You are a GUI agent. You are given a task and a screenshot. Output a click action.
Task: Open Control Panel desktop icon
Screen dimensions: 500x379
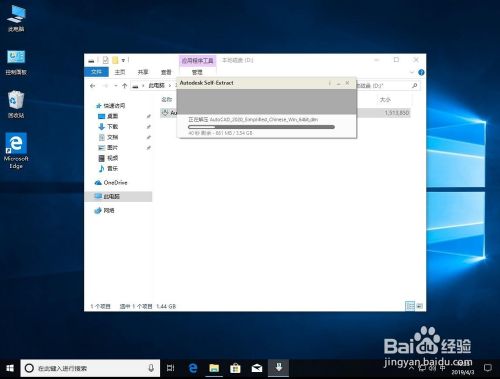16,62
